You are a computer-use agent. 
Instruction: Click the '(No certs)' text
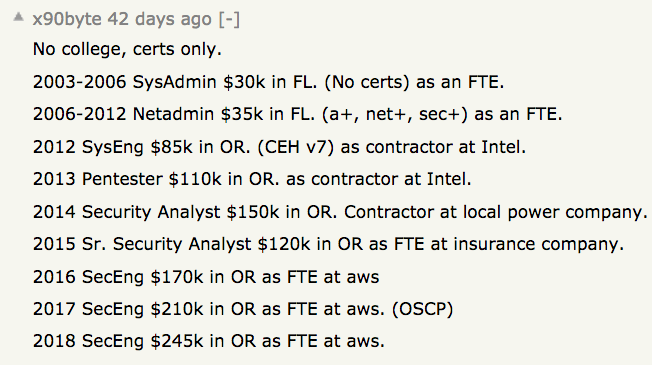point(366,82)
